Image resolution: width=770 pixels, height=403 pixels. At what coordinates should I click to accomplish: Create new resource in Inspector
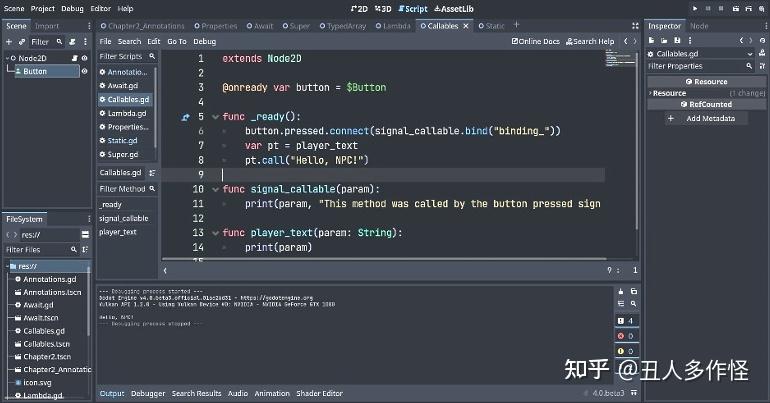651,40
